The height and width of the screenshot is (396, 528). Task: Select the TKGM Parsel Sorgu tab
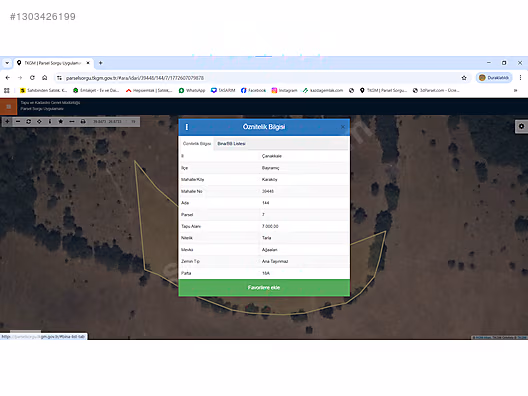tap(52, 63)
